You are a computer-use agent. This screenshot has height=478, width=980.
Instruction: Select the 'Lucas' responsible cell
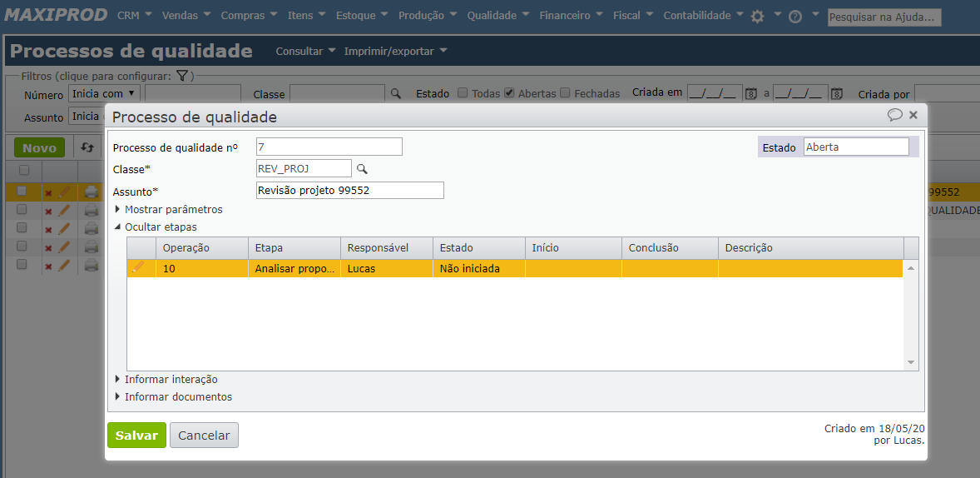387,268
